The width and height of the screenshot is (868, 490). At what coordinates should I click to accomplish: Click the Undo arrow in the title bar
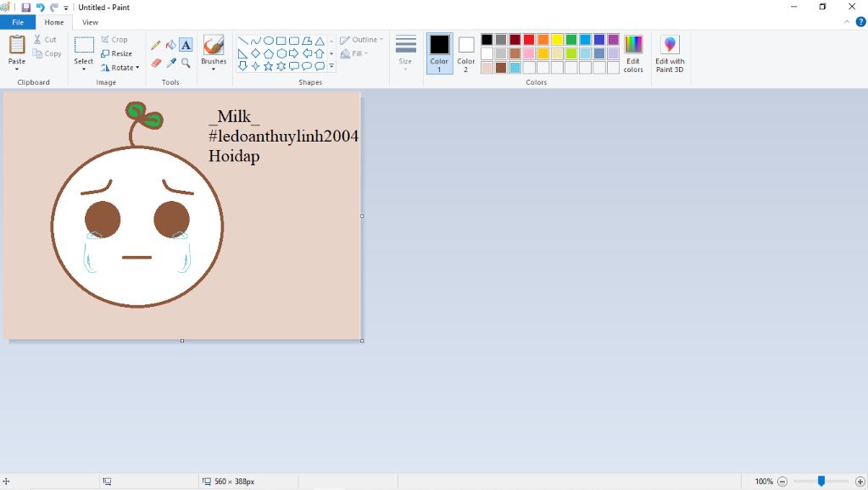(x=41, y=7)
